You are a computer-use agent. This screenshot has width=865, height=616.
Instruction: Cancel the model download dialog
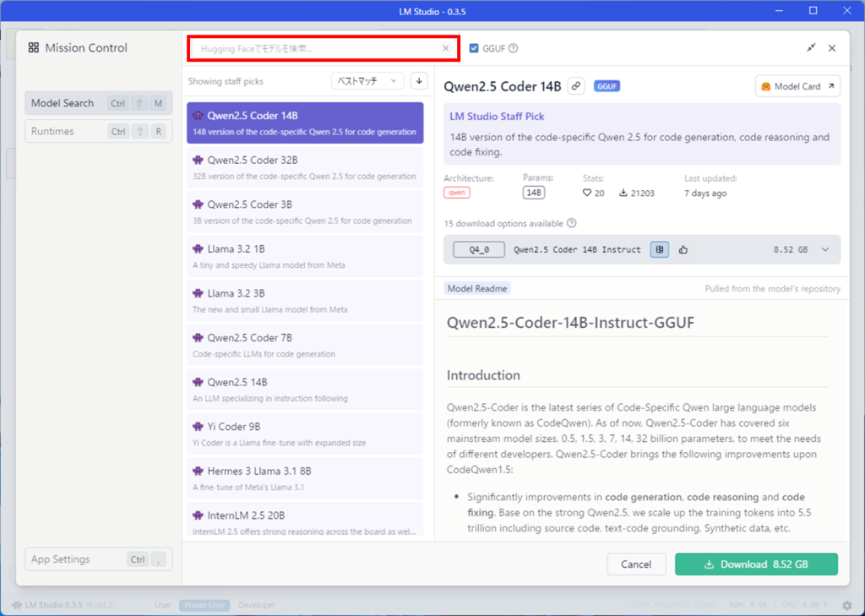pyautogui.click(x=636, y=564)
